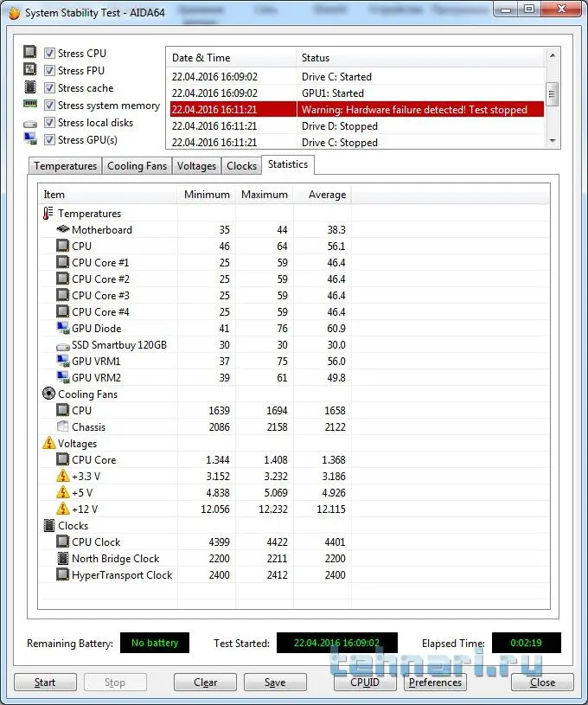Toggle the Stress cache checkbox

pyautogui.click(x=49, y=87)
